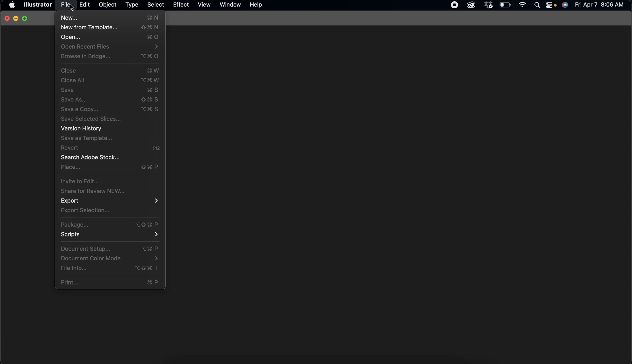The height and width of the screenshot is (364, 632).
Task: Click the Wi-Fi icon in menu bar
Action: tap(523, 5)
